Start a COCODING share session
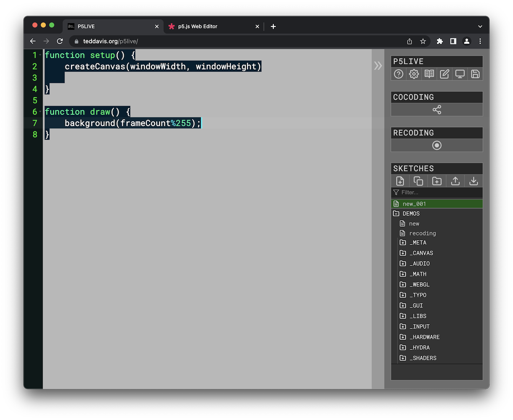The height and width of the screenshot is (420, 513). pyautogui.click(x=437, y=110)
